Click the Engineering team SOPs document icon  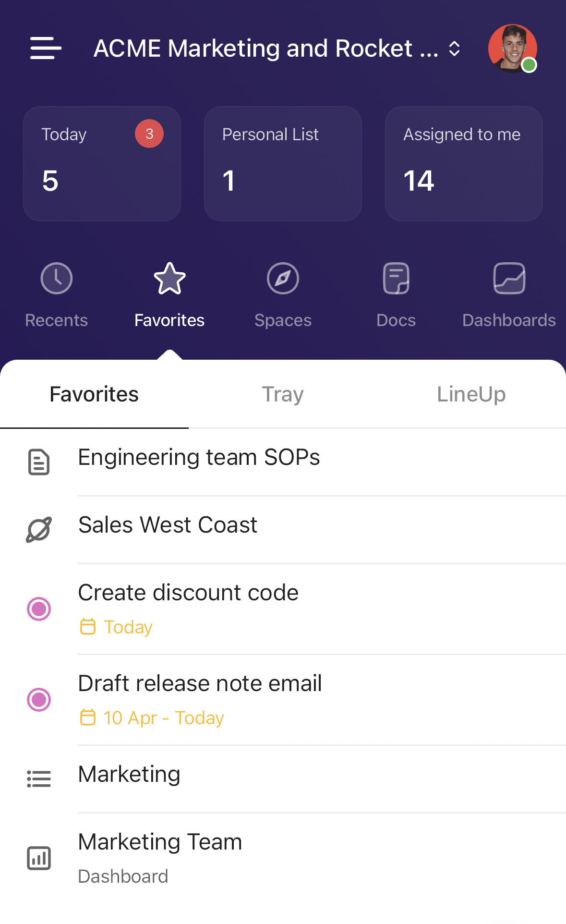(x=39, y=462)
